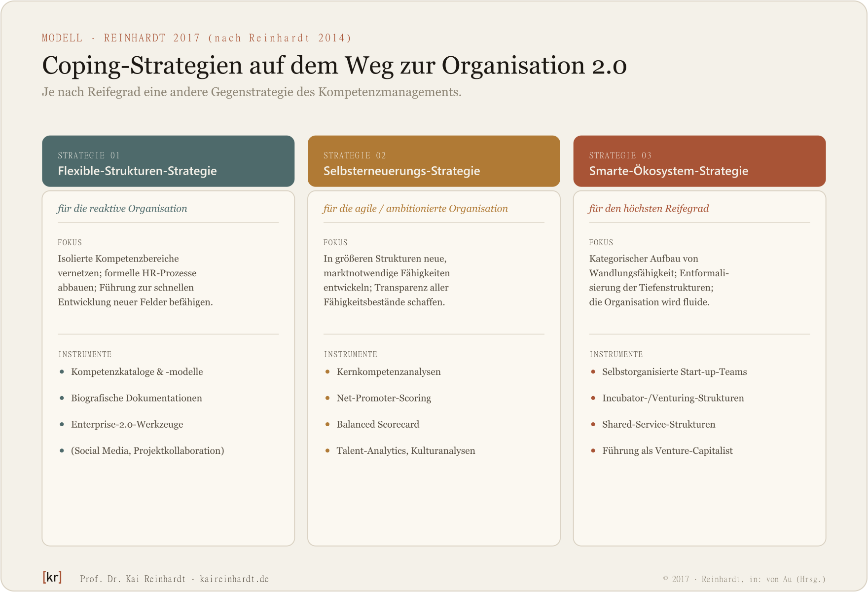Click the title 'Coping-Strategien auf dem Weg zur Organisation 2.0'
868x592 pixels.
click(334, 66)
